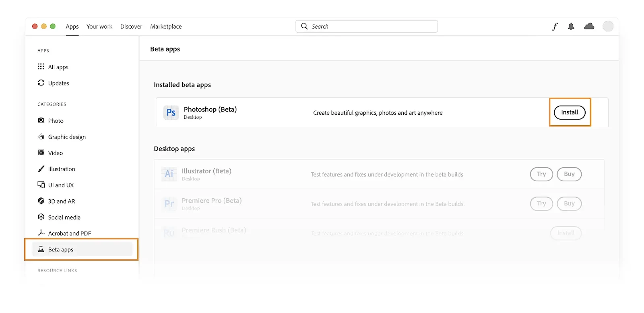
Task: Install Photoshop (Beta)
Action: pos(570,112)
